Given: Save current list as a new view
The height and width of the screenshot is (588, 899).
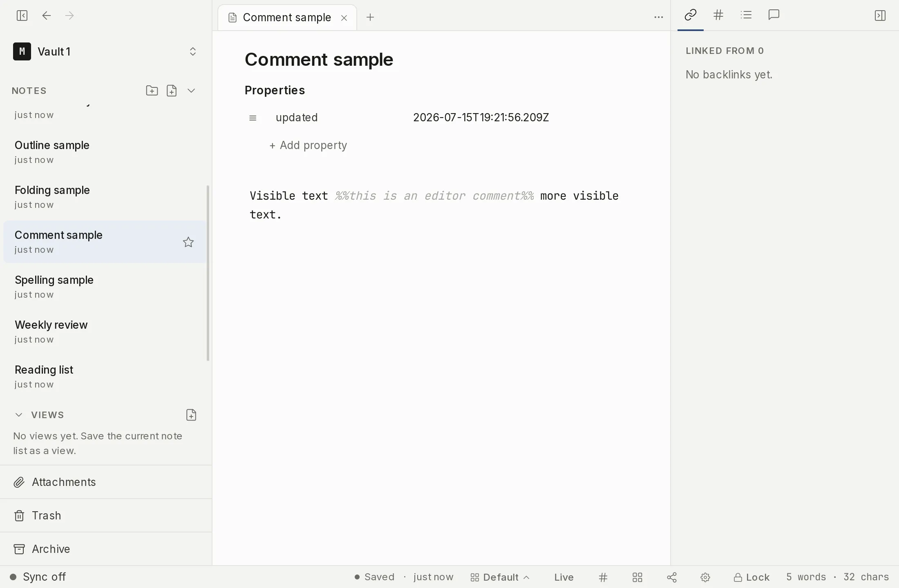Looking at the screenshot, I should [x=191, y=415].
